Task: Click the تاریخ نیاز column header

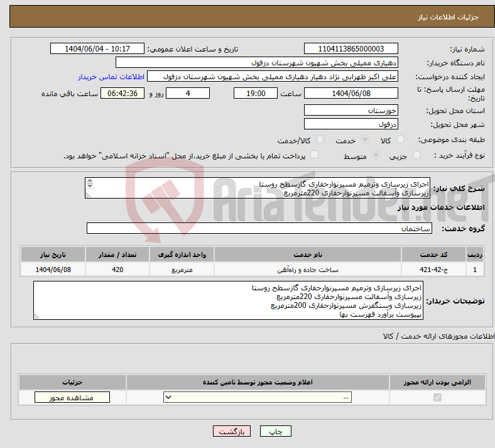Action: pyautogui.click(x=53, y=254)
